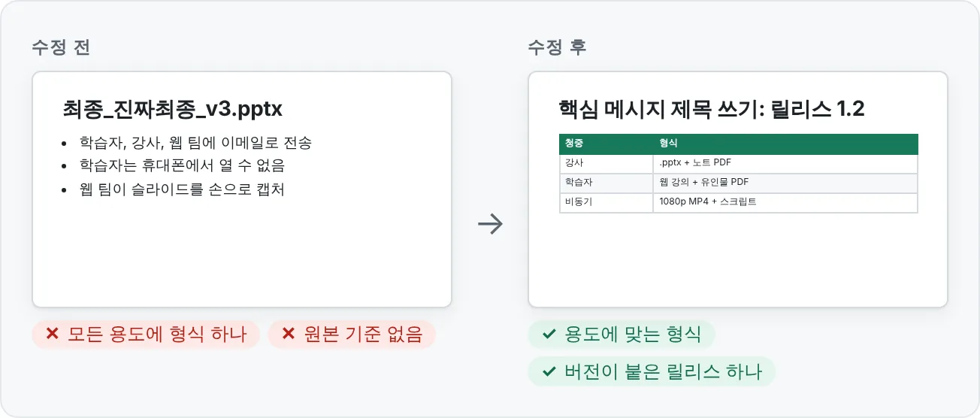Click bullet '웹 팀이 슬라이드를 손으로 캡처'
This screenshot has width=980, height=418.
point(181,189)
